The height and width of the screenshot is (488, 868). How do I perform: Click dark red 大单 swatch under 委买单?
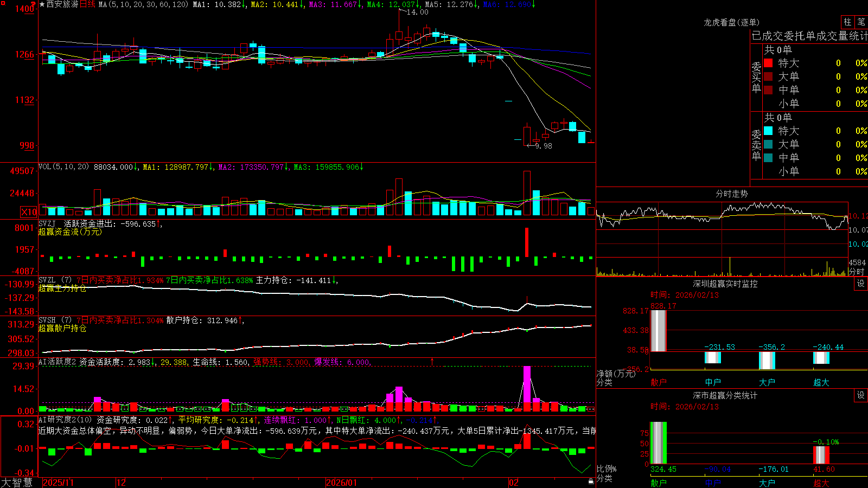click(768, 76)
